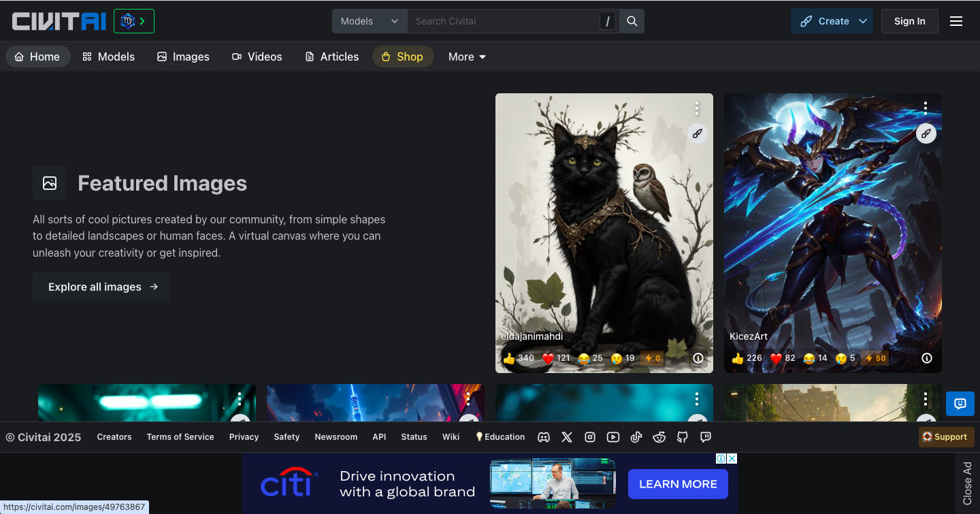Open Civitai's Discord from the footer

(x=544, y=436)
